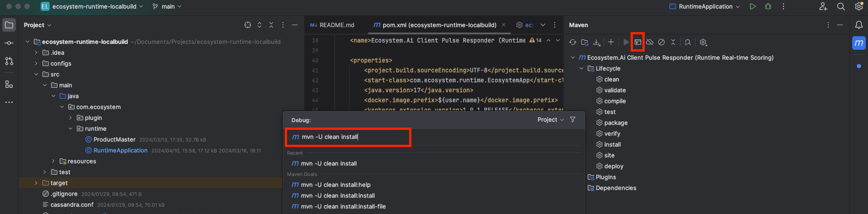The height and width of the screenshot is (214, 868).
Task: Open Search Everywhere magnifier
Action: click(x=841, y=6)
